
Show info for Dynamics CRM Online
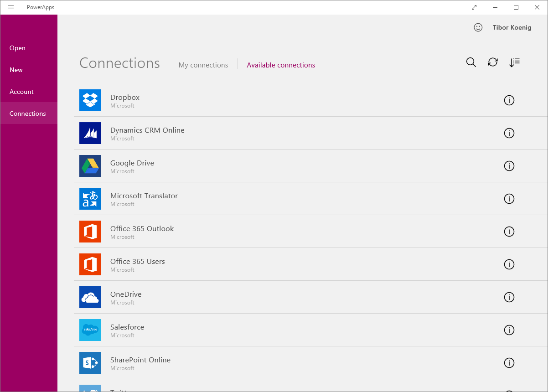click(509, 133)
